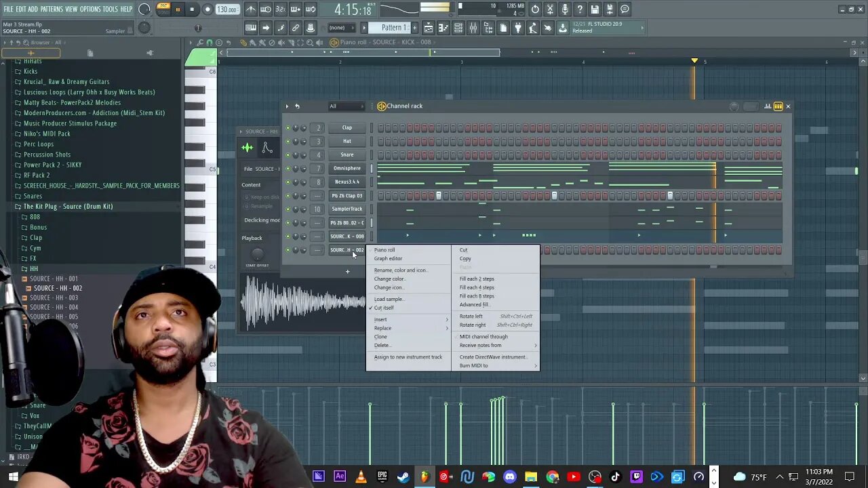Open Steam from the taskbar

click(403, 476)
